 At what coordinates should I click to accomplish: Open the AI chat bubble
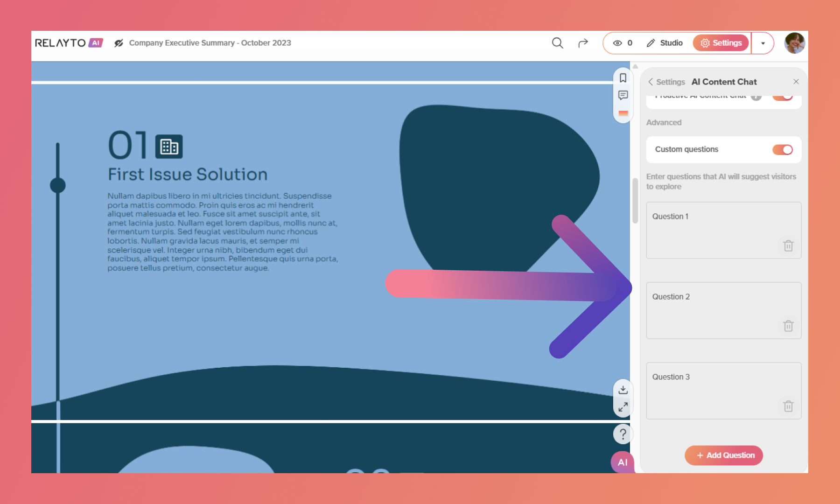[x=622, y=462]
